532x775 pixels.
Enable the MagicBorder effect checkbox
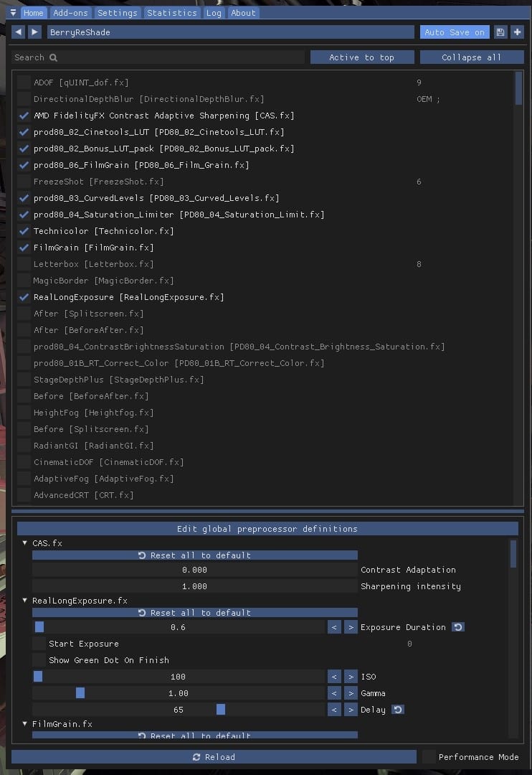24,281
